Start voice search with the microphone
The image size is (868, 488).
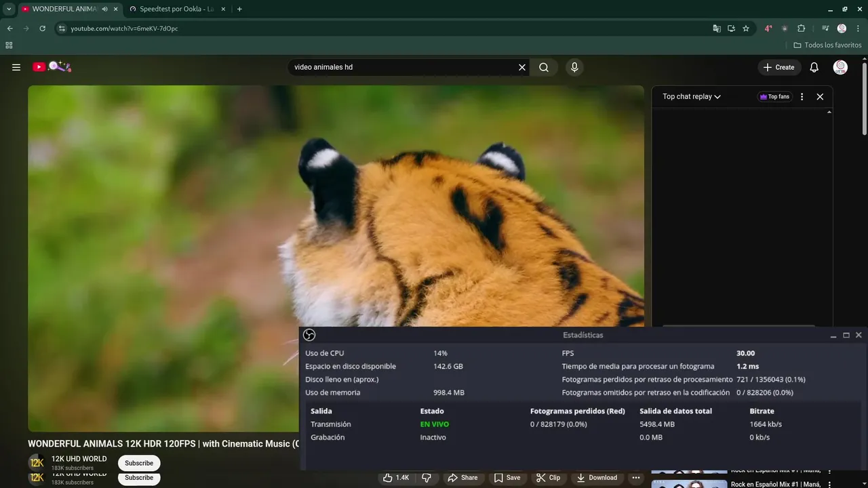coord(574,67)
